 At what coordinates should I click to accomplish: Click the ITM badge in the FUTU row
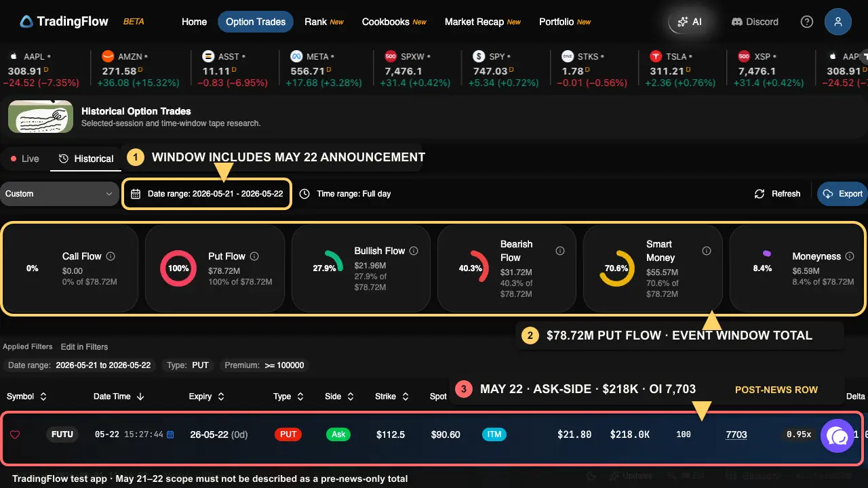click(495, 434)
